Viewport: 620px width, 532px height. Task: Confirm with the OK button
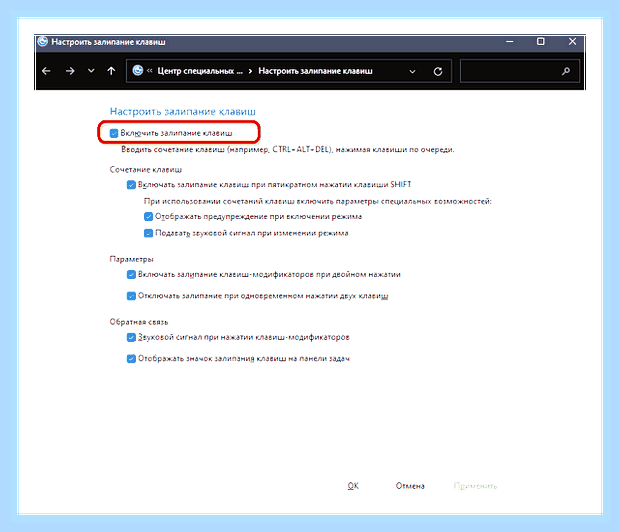point(353,486)
